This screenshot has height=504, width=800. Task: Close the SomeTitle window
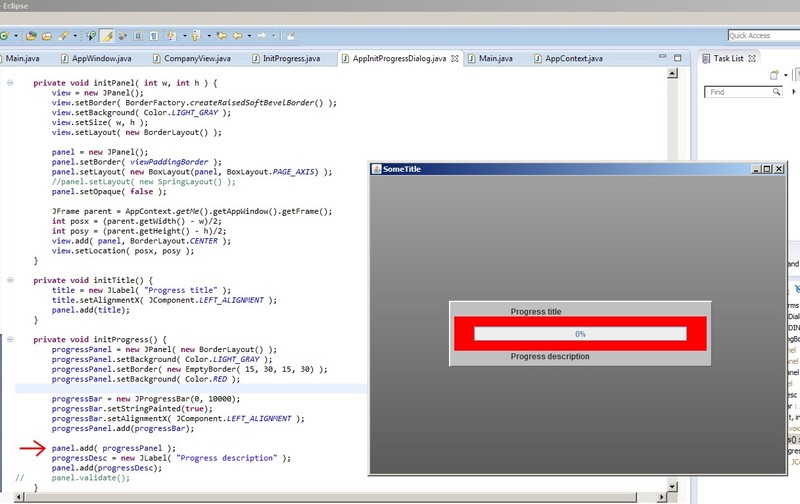point(779,169)
